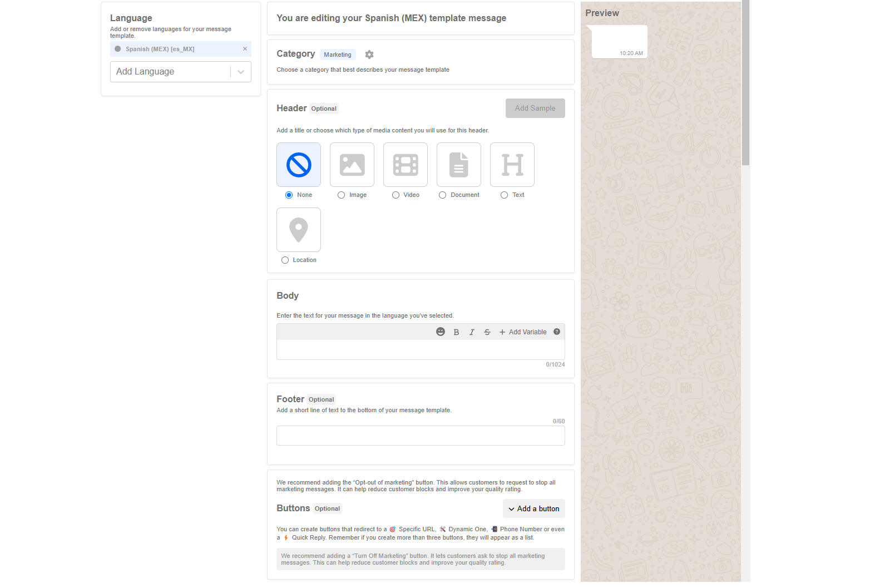The width and height of the screenshot is (880, 588).
Task: Select the Text header tile icon
Action: [x=512, y=165]
